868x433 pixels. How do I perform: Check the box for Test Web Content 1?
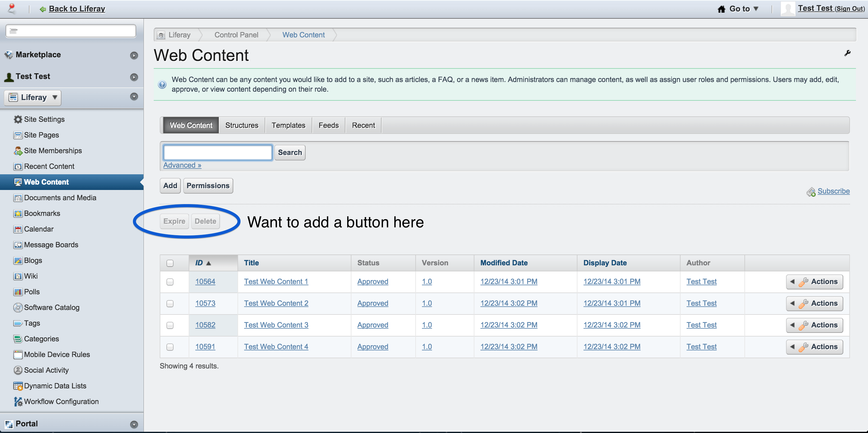tap(170, 282)
